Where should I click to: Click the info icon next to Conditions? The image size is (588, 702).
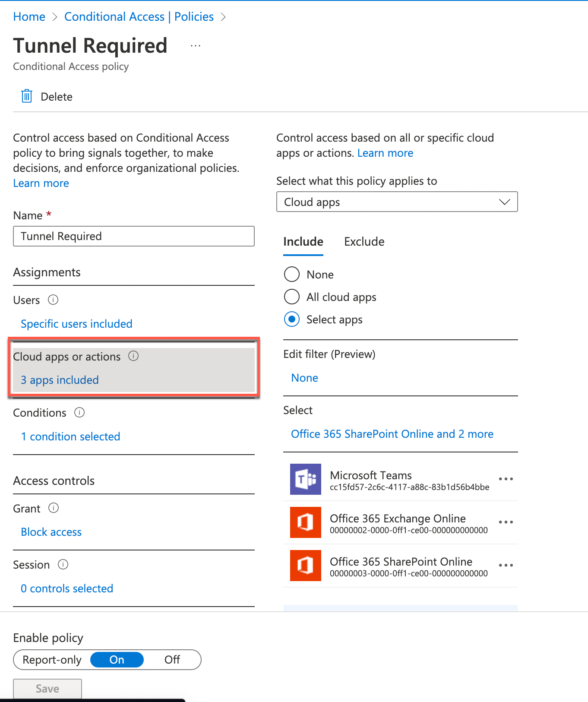79,412
